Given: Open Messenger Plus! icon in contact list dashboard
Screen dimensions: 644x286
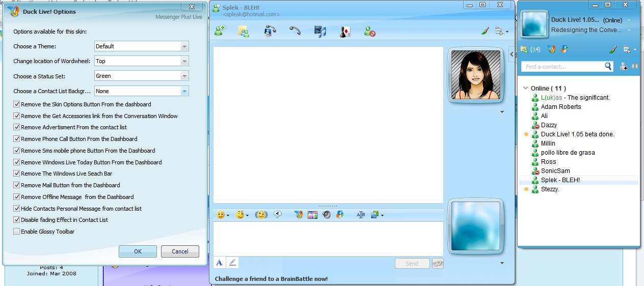Looking at the screenshot, I should tap(551, 49).
